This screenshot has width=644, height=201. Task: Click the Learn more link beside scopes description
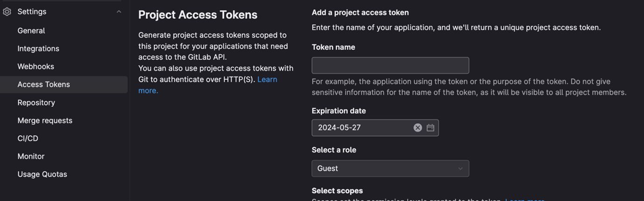525,200
